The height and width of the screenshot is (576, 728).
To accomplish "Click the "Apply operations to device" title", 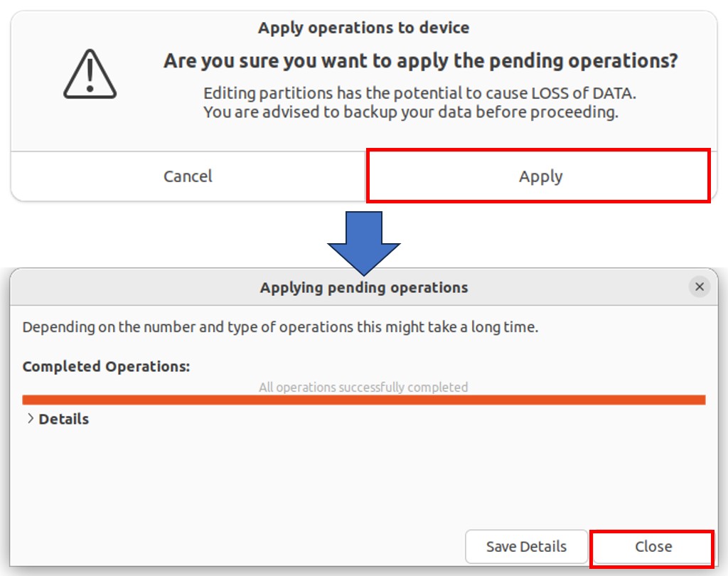I will [x=363, y=28].
